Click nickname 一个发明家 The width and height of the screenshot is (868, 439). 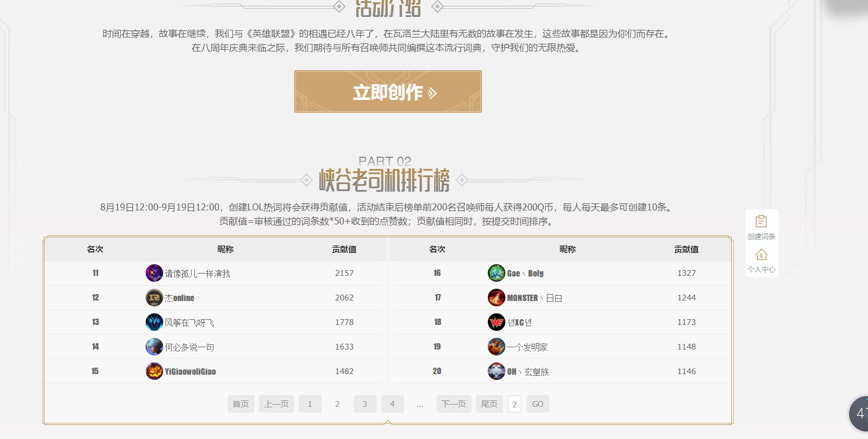pos(528,347)
